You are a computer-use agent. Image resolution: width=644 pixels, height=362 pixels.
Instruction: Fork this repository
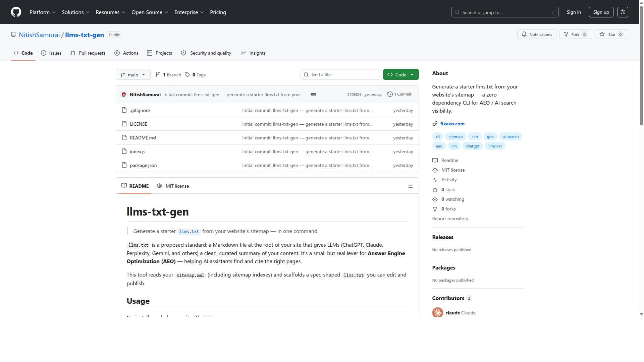(576, 34)
